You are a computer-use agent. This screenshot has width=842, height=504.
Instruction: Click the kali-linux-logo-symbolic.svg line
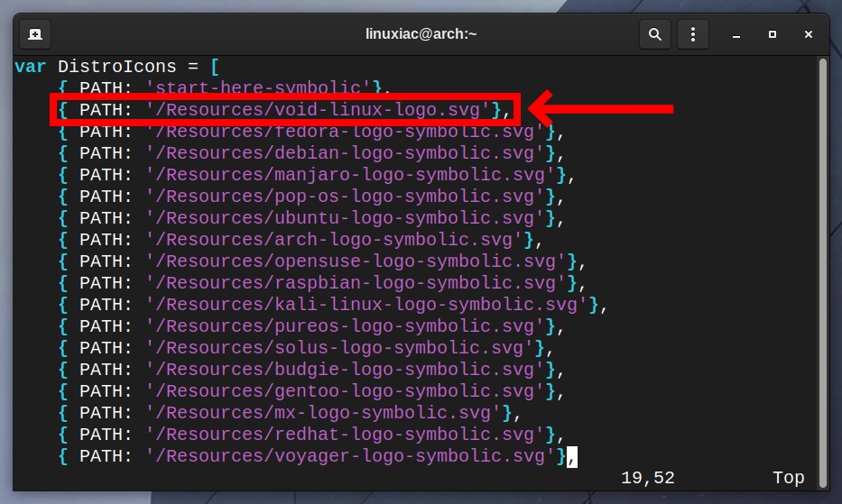tap(332, 305)
